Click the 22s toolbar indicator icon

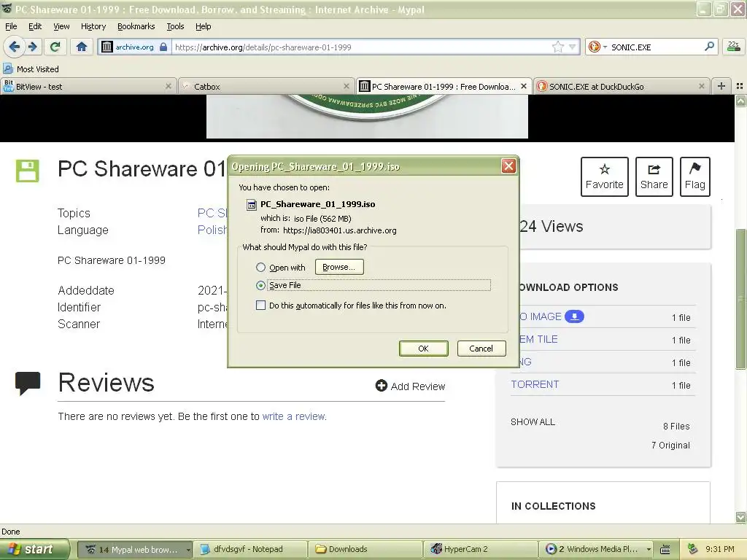pos(734,46)
